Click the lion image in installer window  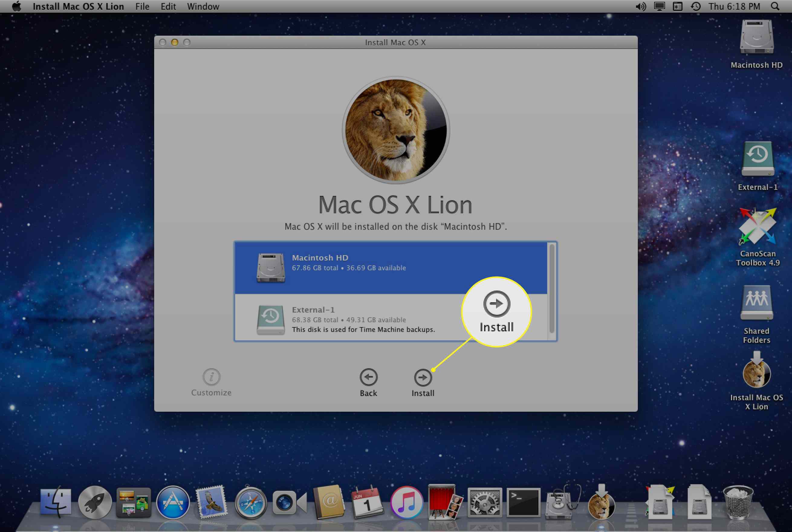396,130
